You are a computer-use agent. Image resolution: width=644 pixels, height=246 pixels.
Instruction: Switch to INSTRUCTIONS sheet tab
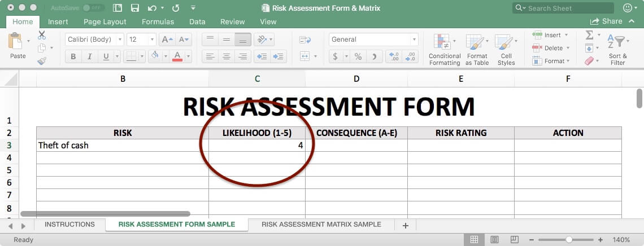coord(70,225)
